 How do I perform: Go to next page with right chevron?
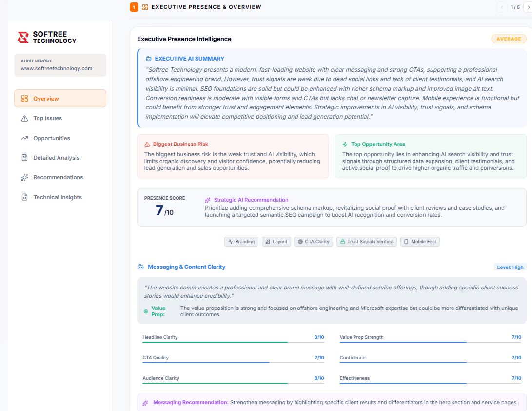tap(528, 7)
